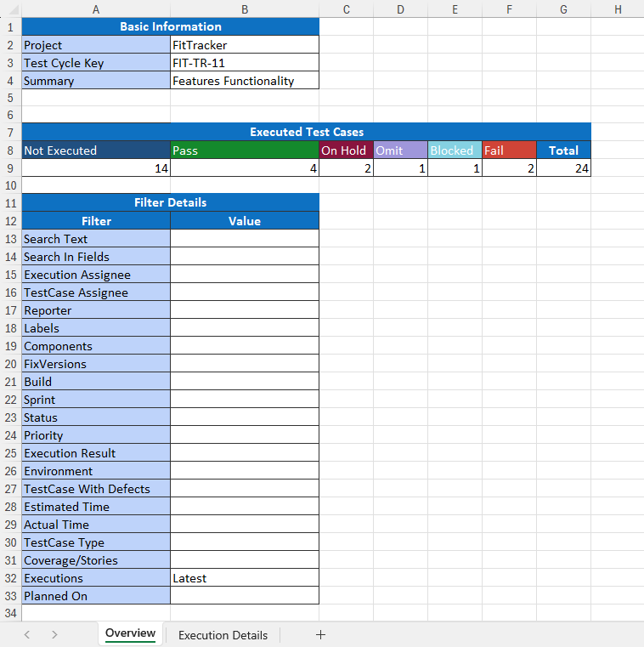This screenshot has height=647, width=644.
Task: Click the Search In Fields cell
Action: pyautogui.click(x=96, y=257)
